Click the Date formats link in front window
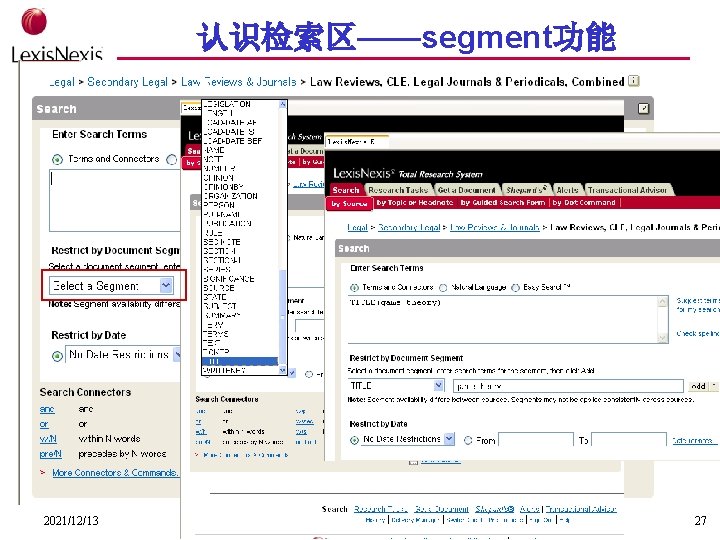 click(694, 440)
